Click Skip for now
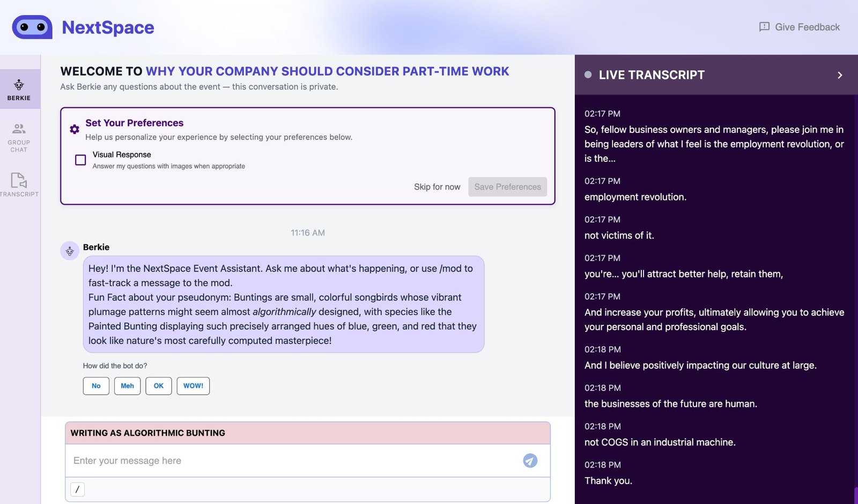Viewport: 858px width, 504px height. click(x=437, y=187)
